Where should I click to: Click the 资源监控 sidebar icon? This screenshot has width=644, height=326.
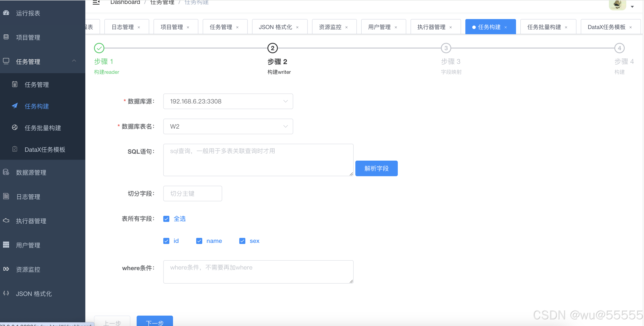click(6, 269)
